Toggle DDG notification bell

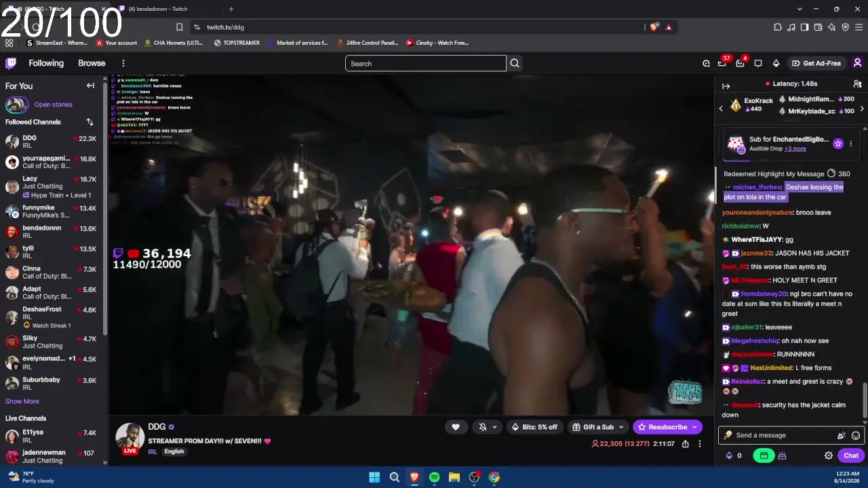click(x=483, y=427)
